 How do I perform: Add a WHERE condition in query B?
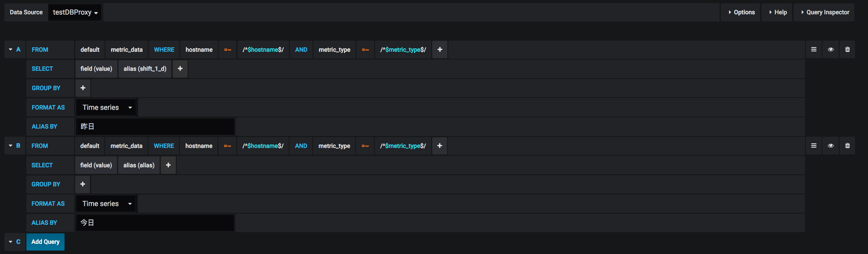[x=439, y=146]
